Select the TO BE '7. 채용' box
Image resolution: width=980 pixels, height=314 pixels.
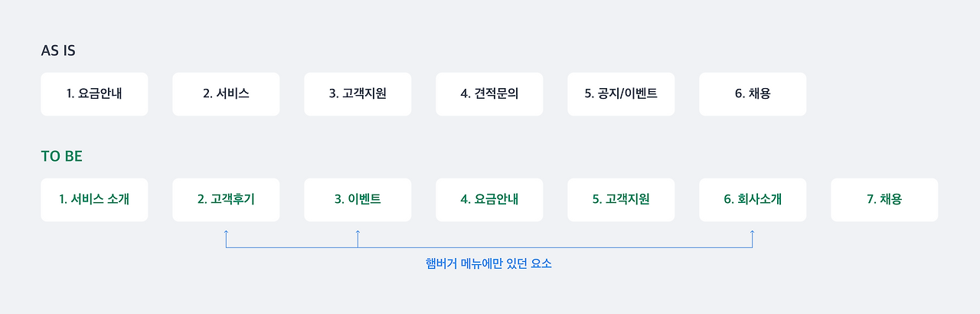tap(884, 200)
